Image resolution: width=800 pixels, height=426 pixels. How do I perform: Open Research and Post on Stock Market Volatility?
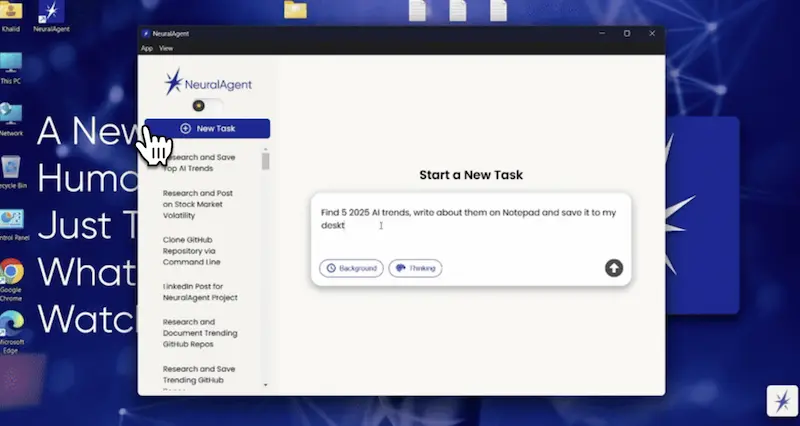pos(198,204)
